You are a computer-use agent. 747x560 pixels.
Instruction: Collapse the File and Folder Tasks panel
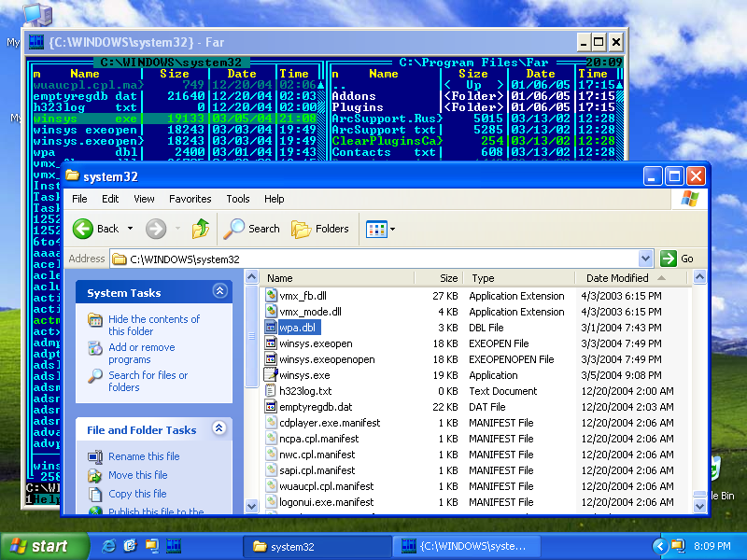tap(219, 427)
